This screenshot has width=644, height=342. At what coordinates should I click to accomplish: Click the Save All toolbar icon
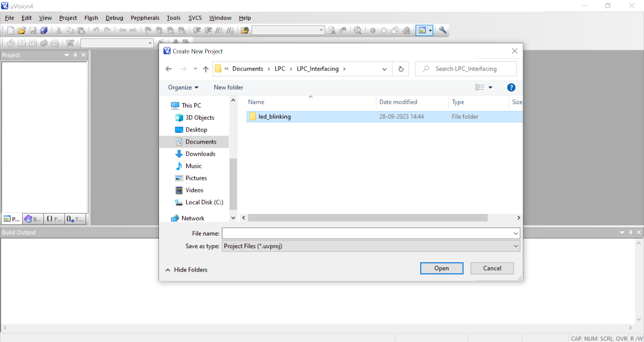coord(44,30)
